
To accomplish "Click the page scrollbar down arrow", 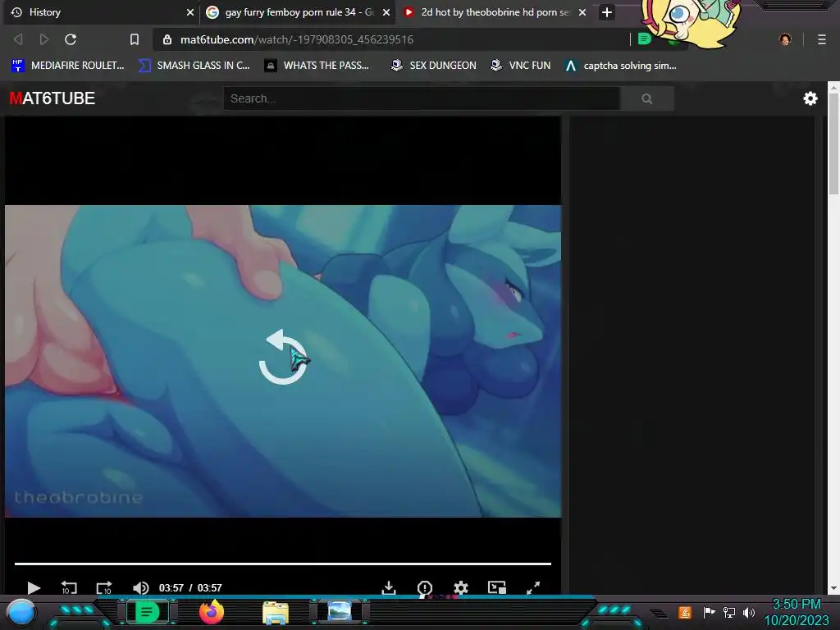I will [833, 588].
